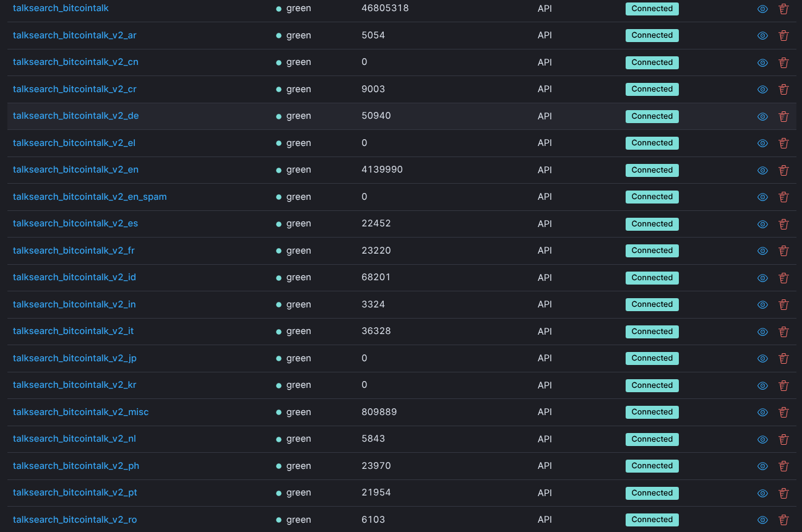Remove talksearch_bitcointalk_v2_id with trash icon
Viewport: 802px width, 532px height.
coord(783,278)
